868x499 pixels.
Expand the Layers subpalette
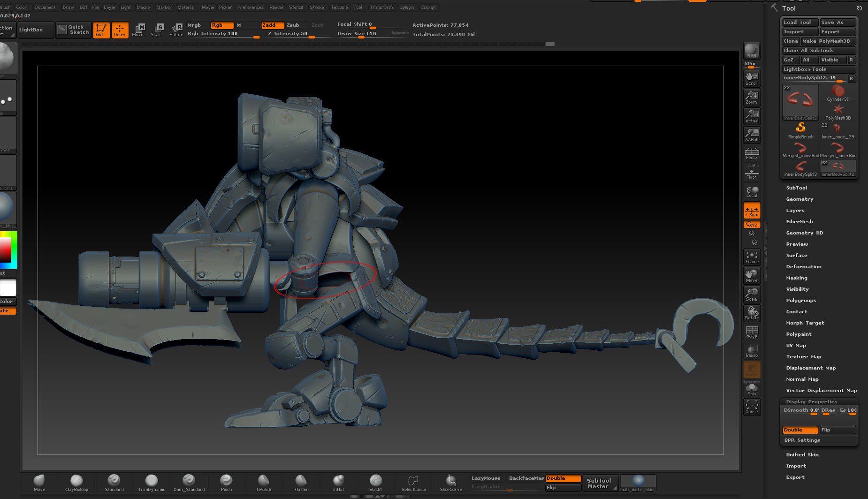[795, 211]
